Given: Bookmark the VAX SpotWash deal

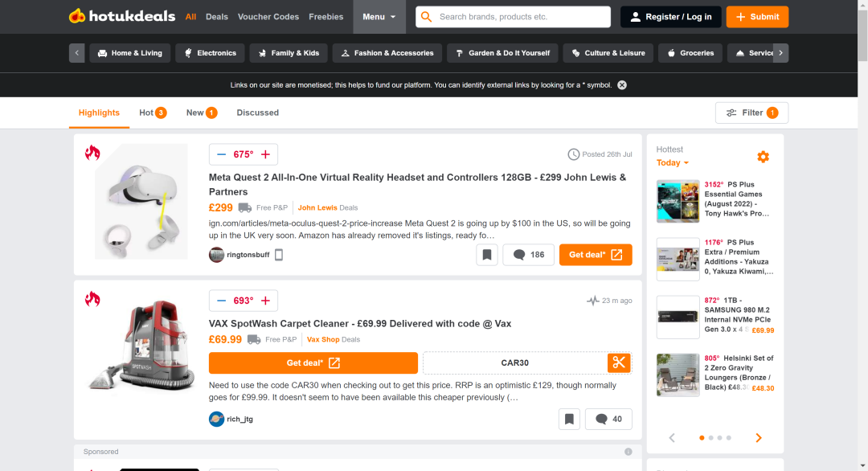Looking at the screenshot, I should pyautogui.click(x=569, y=419).
